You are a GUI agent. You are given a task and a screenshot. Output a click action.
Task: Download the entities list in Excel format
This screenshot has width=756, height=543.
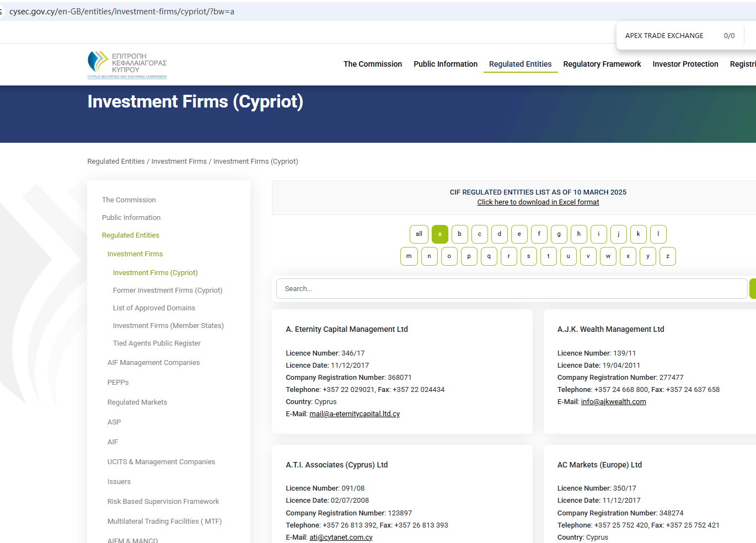point(538,202)
